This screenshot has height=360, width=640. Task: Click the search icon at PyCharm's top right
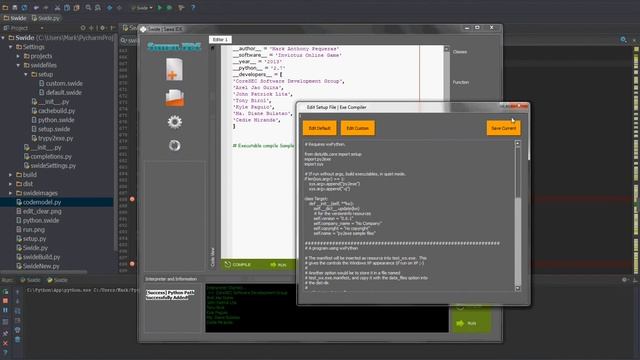pyautogui.click(x=623, y=40)
